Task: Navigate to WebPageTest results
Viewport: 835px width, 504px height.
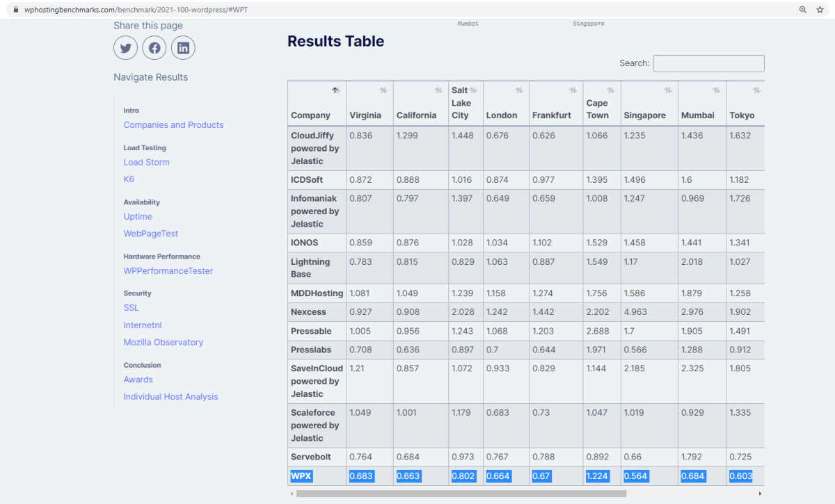Action: pyautogui.click(x=151, y=234)
